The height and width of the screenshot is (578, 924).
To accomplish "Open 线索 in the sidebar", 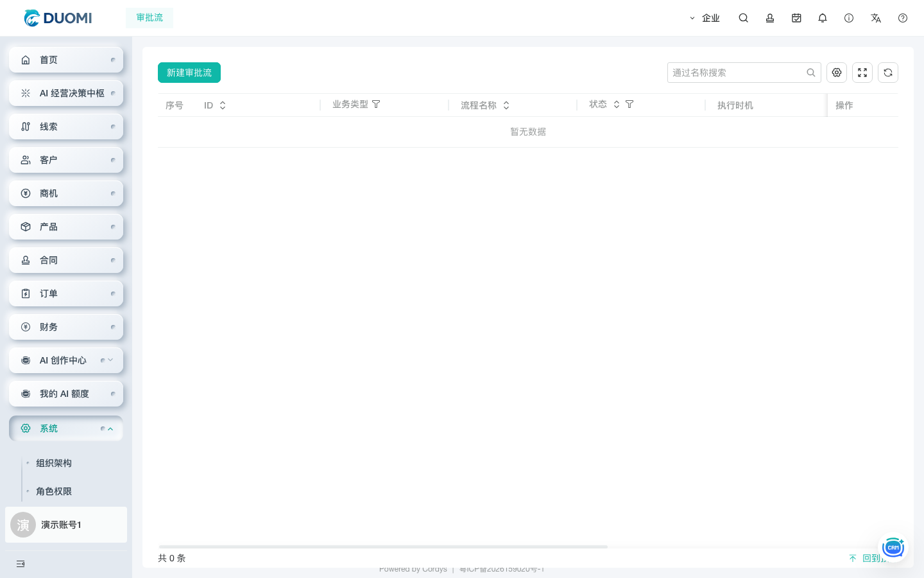I will coord(66,127).
